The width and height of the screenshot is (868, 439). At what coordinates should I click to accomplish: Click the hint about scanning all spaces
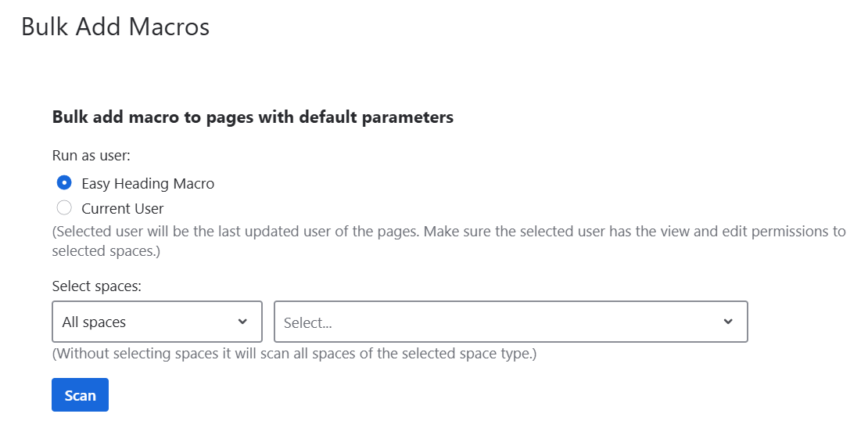(295, 353)
